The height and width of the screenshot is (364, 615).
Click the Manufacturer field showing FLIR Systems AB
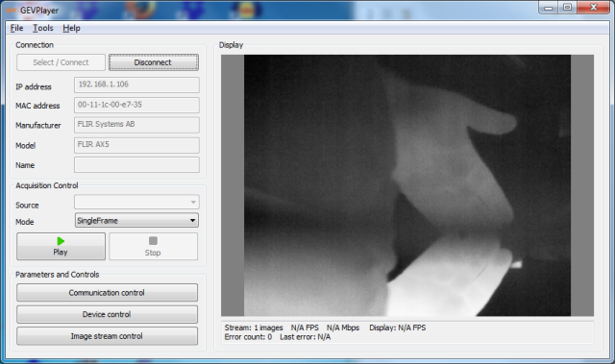136,125
